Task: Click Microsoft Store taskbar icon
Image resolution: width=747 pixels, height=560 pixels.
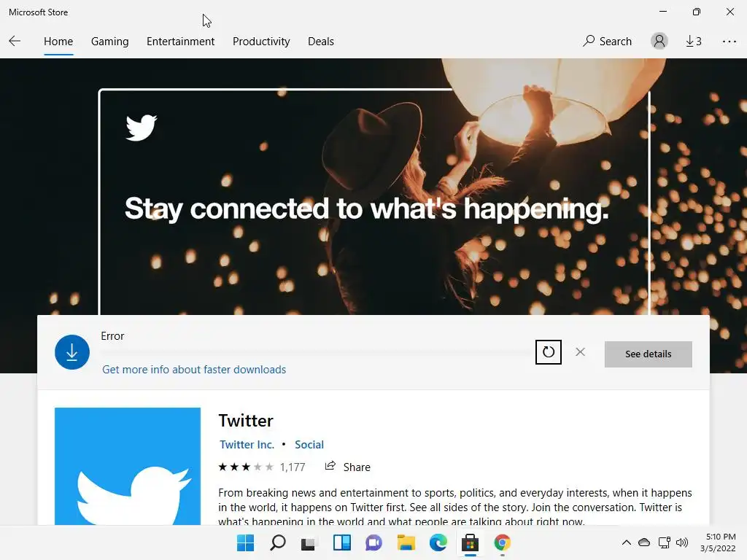Action: click(471, 542)
